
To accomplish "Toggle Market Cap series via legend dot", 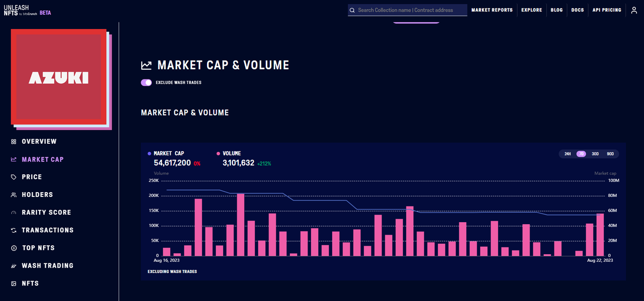I will [x=150, y=153].
